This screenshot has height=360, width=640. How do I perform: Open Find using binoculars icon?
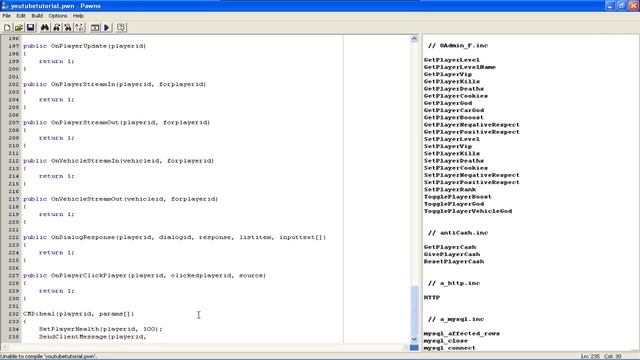[x=44, y=27]
